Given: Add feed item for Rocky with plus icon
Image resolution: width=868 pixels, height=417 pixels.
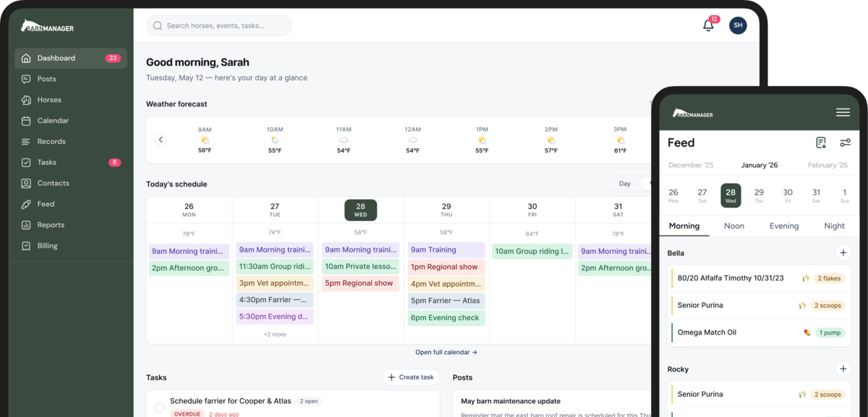Looking at the screenshot, I should click(x=843, y=369).
